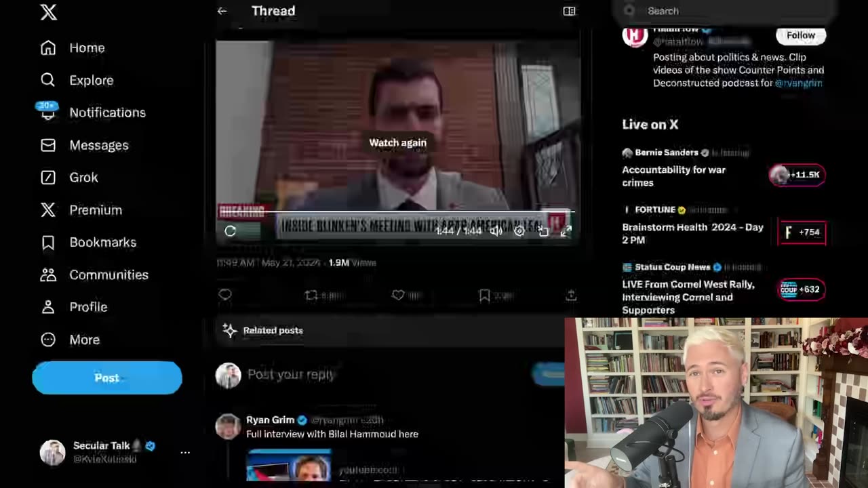Click the repost arrows icon
The width and height of the screenshot is (868, 488).
[311, 295]
